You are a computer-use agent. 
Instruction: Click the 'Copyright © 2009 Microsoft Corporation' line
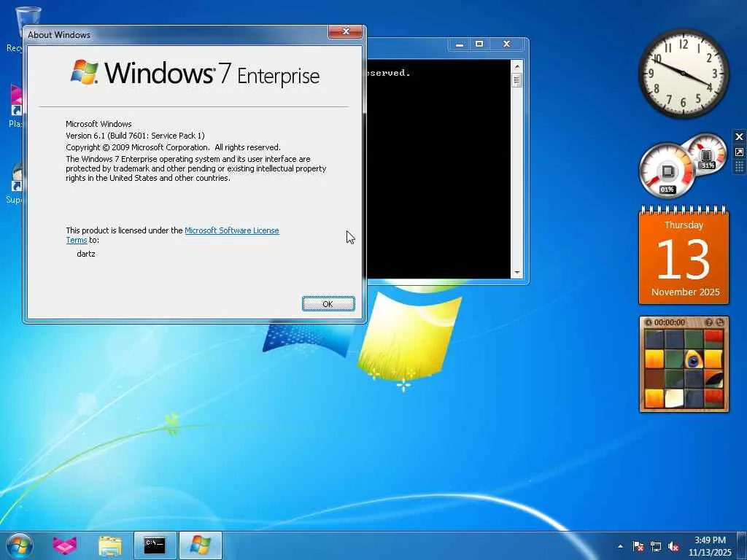coord(173,147)
